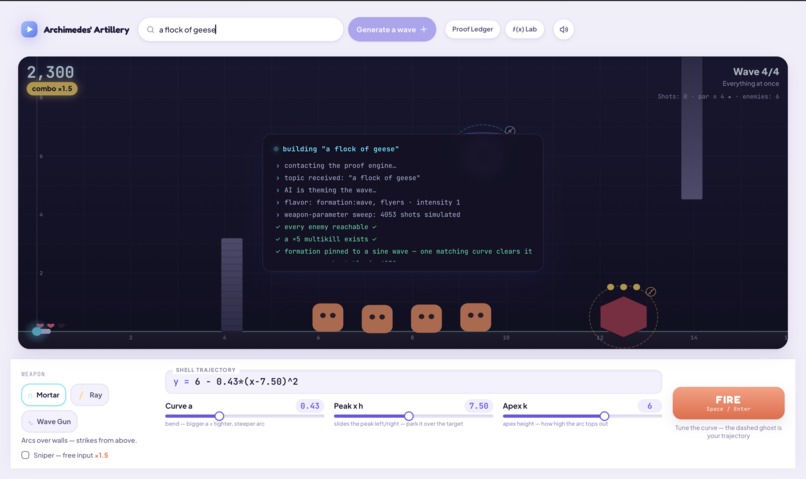This screenshot has height=479, width=806.
Task: Click the topic search input field
Action: coord(241,30)
